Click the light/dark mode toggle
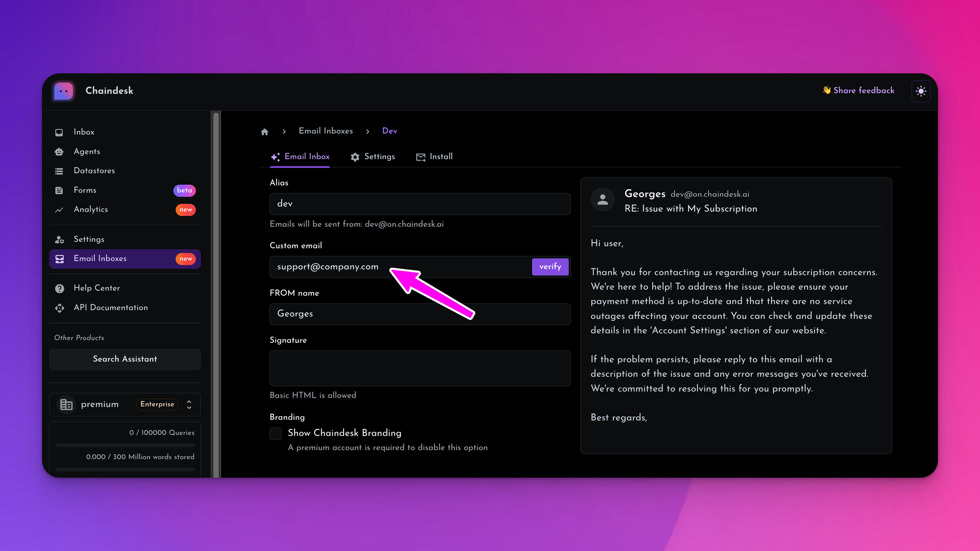This screenshot has height=551, width=980. (921, 91)
